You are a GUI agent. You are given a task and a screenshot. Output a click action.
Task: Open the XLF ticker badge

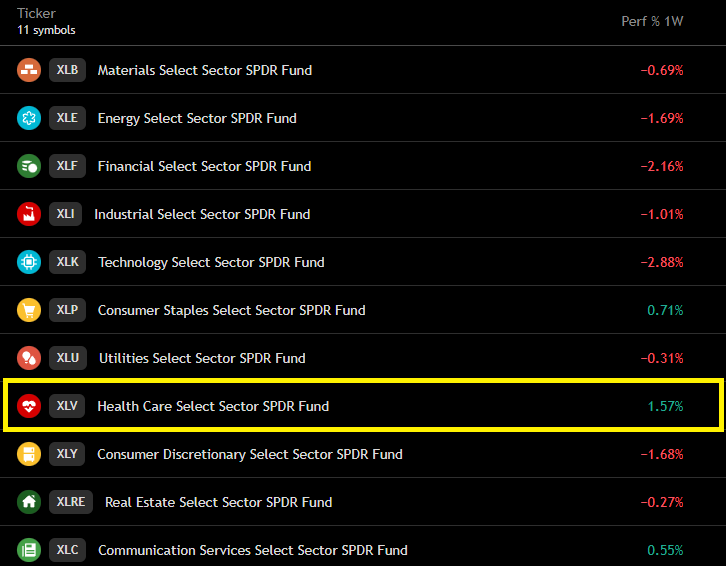[x=68, y=166]
